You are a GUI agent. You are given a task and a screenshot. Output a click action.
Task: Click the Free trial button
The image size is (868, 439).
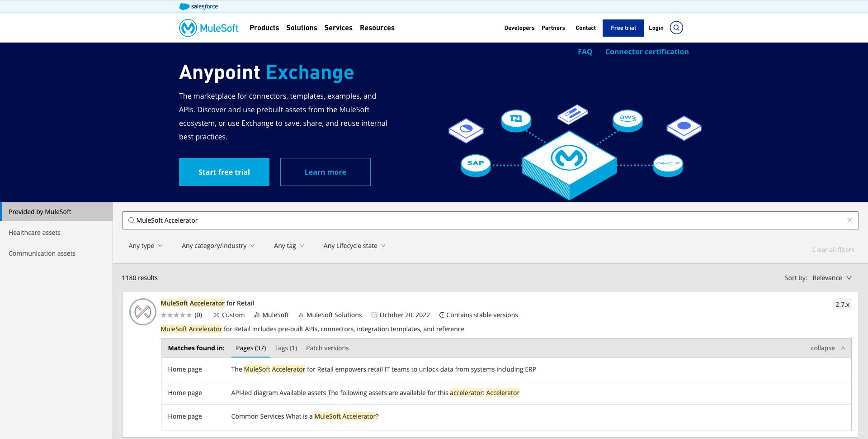(623, 28)
